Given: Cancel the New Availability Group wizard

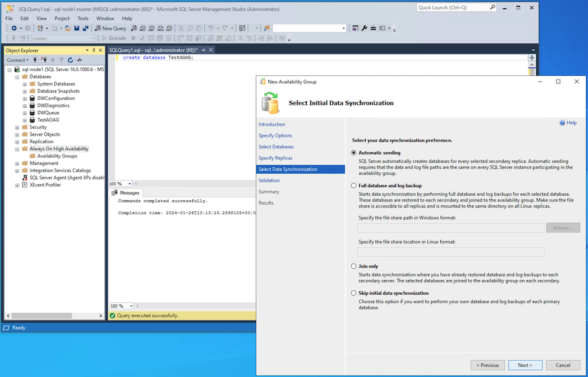Looking at the screenshot, I should pos(563,365).
